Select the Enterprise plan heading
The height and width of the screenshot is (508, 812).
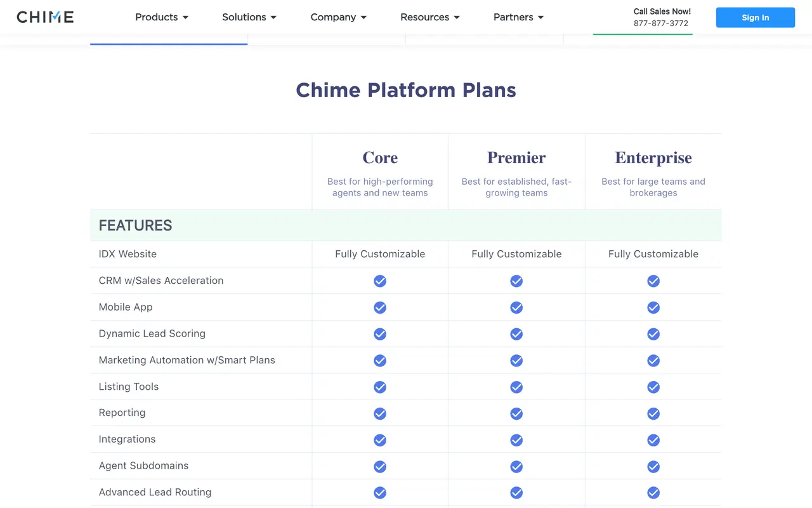(x=653, y=157)
